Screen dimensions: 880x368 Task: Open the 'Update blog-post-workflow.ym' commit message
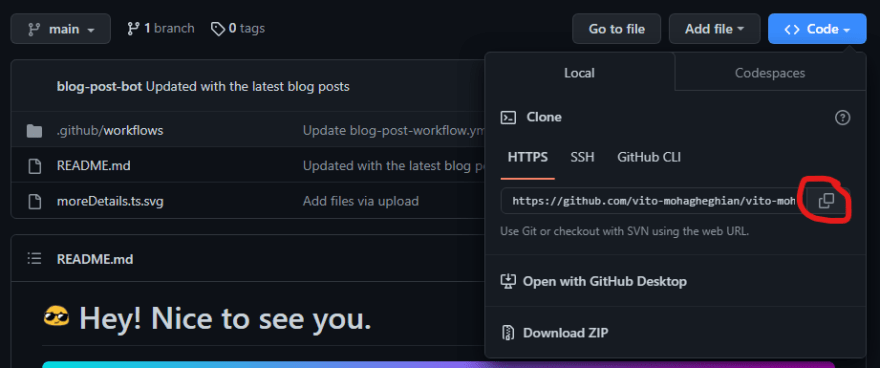[x=393, y=131]
